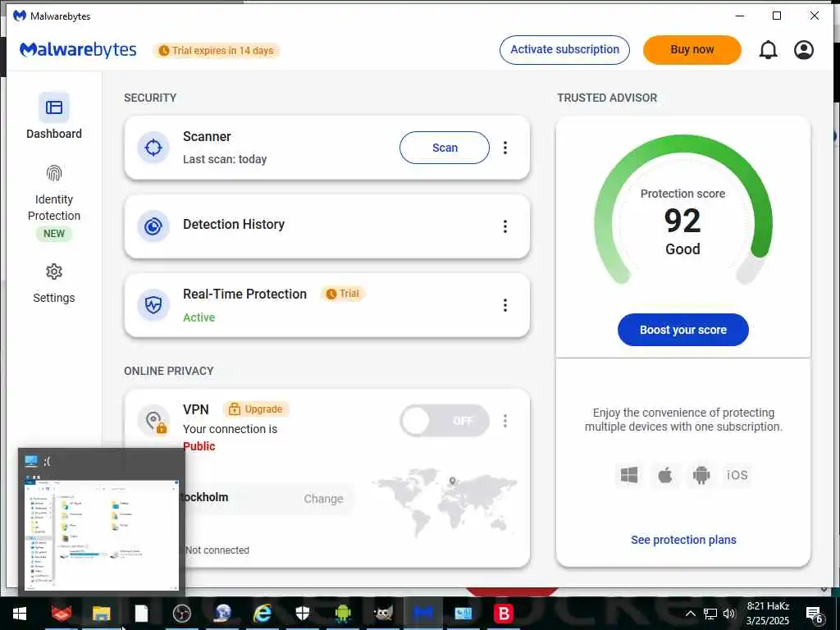Click the Not connected status text
This screenshot has height=630, width=840.
[x=217, y=550]
